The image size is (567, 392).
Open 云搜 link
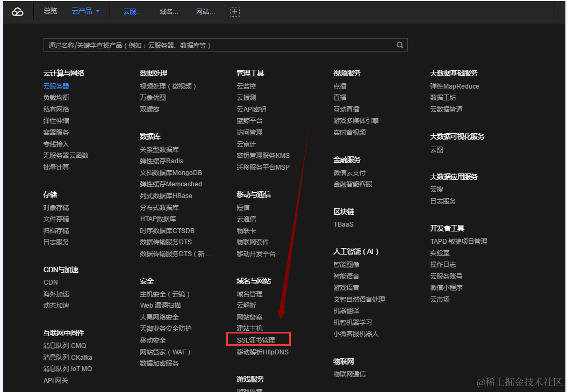(x=436, y=190)
